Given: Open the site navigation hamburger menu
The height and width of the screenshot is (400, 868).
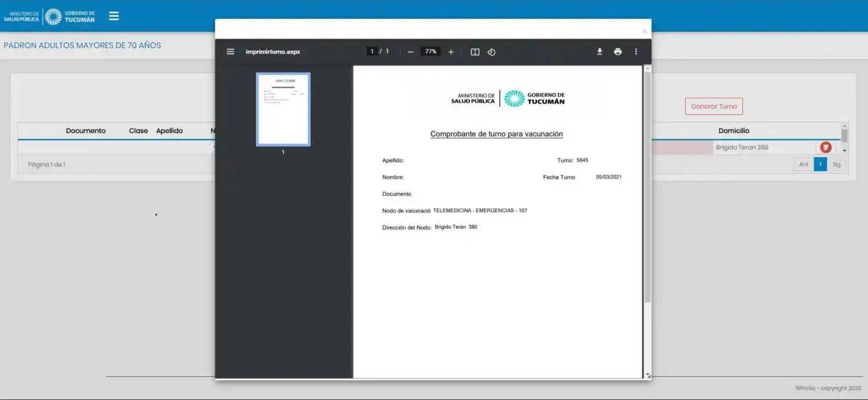Looking at the screenshot, I should [x=113, y=16].
